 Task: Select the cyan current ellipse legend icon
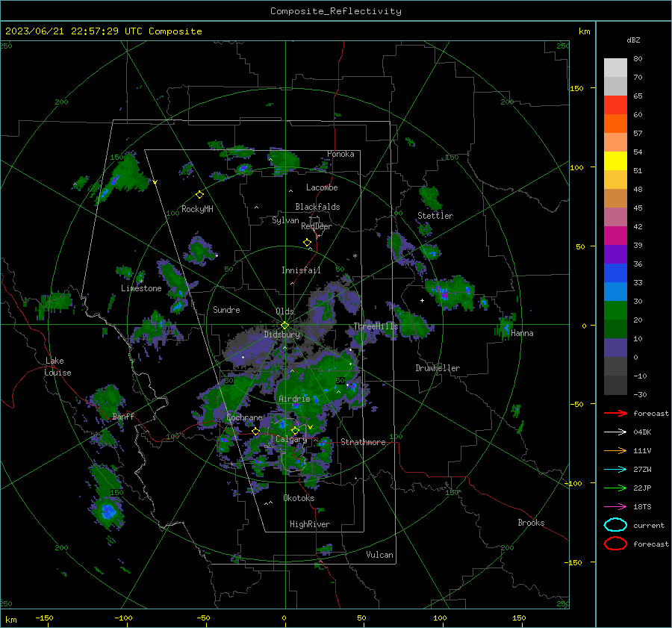coord(615,525)
